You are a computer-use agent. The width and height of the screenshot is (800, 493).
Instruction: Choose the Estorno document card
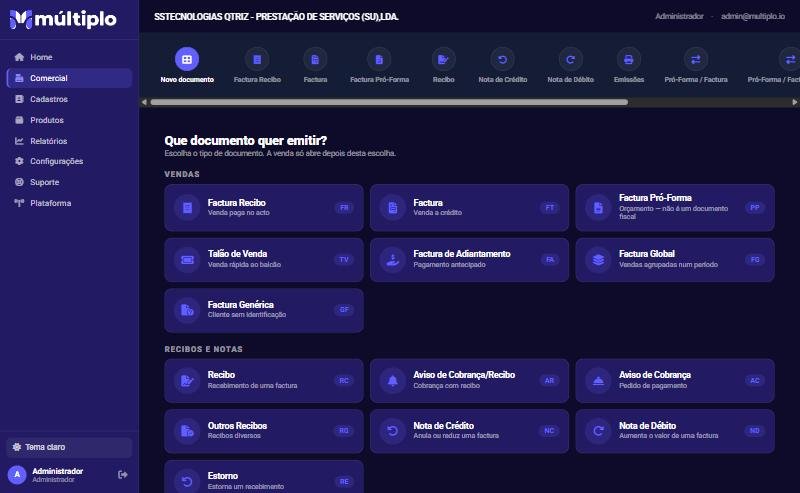pos(264,477)
